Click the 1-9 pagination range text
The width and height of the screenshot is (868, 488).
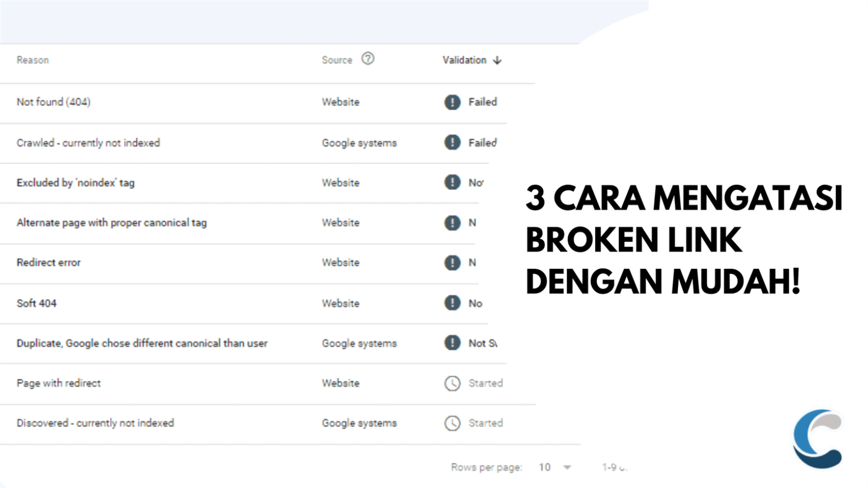[614, 467]
